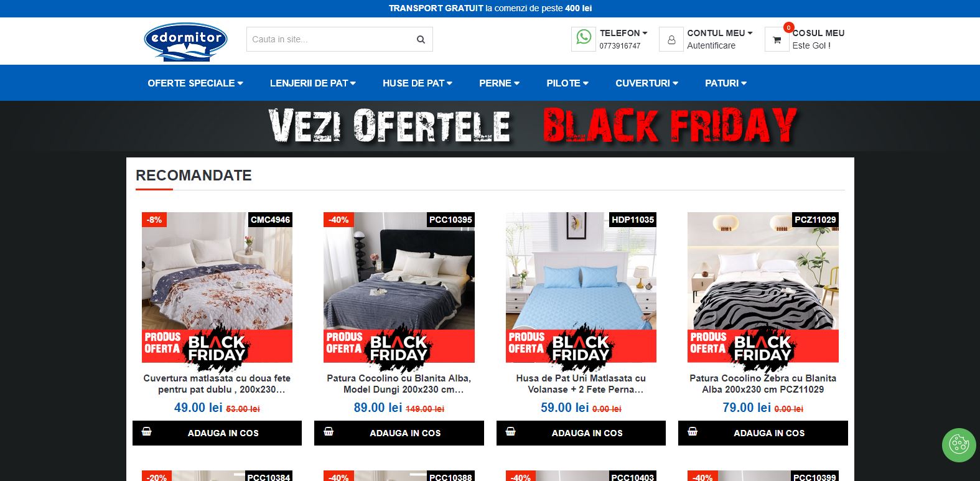Click the Black Friday offers banner
The image size is (980, 481).
tap(533, 126)
